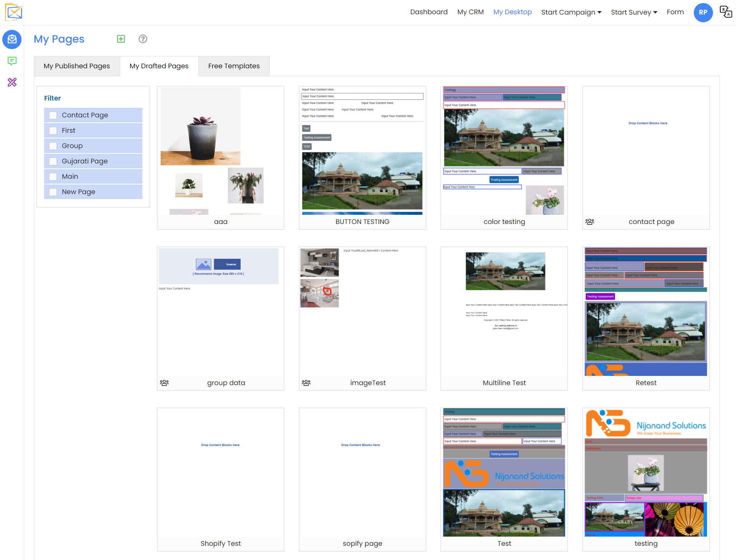Click the RP user profile avatar

point(703,12)
